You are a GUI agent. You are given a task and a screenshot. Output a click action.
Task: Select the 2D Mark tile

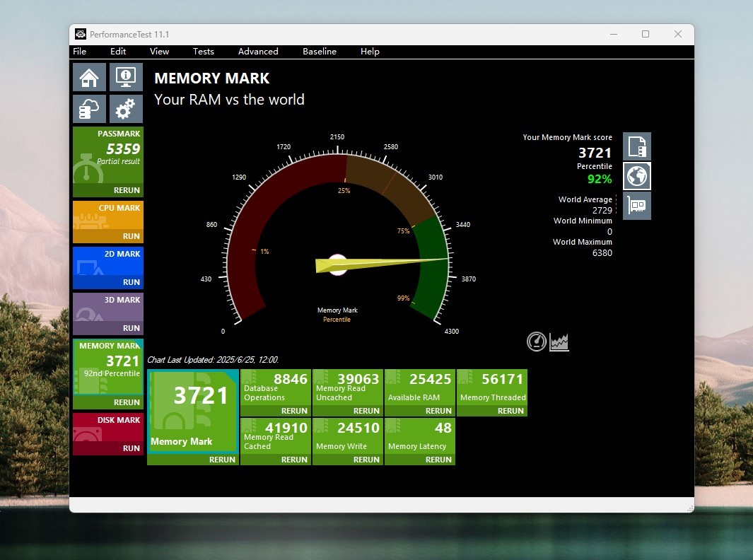108,262
